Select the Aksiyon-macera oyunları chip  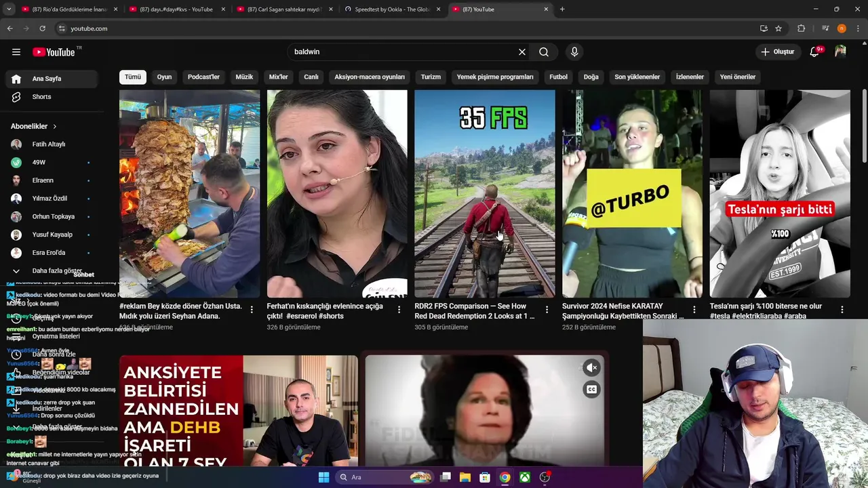pyautogui.click(x=370, y=77)
